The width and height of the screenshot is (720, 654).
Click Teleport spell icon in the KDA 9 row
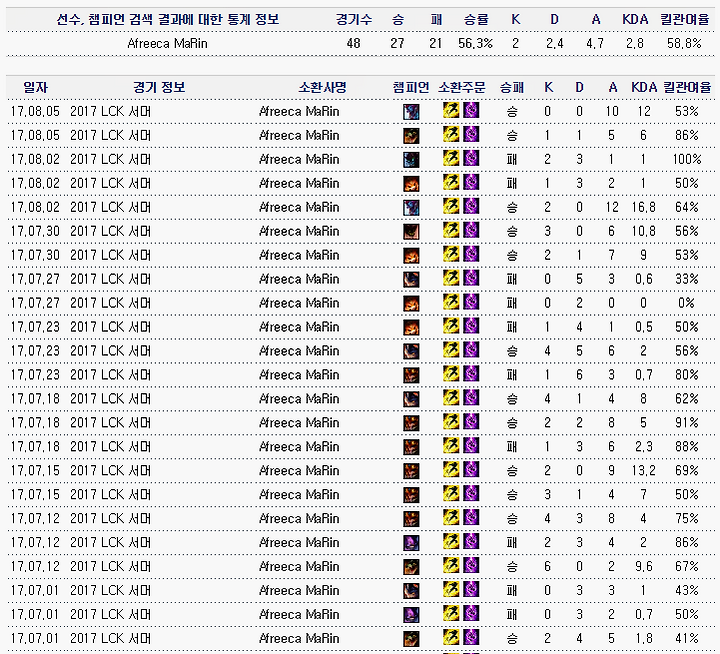coord(471,254)
